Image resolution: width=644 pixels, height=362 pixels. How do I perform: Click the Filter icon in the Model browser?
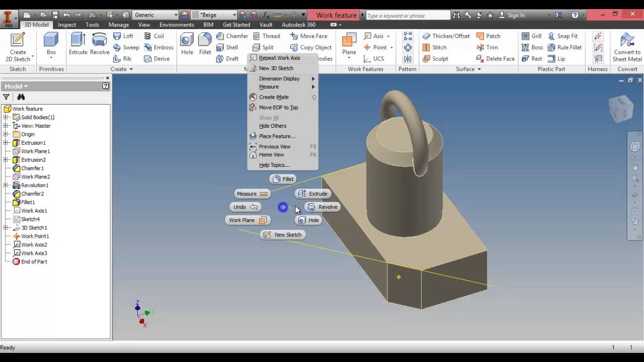pyautogui.click(x=6, y=97)
